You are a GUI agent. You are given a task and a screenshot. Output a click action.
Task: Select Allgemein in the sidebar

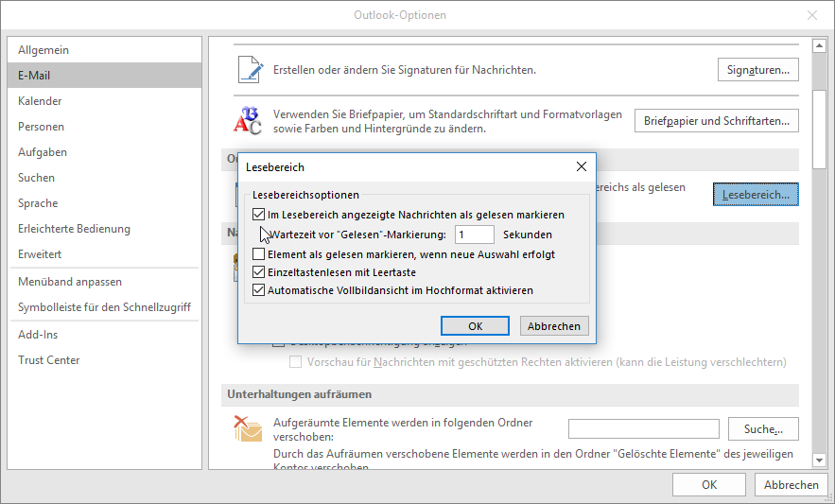coord(43,50)
